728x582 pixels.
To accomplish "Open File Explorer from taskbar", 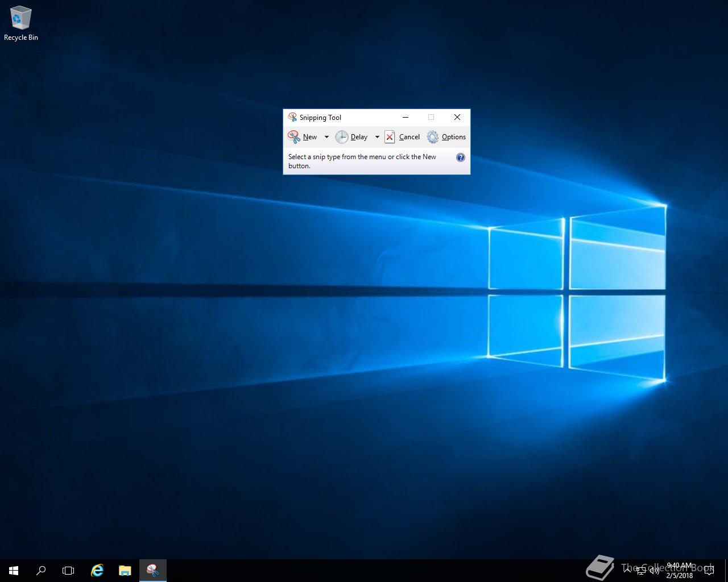I will tap(125, 570).
